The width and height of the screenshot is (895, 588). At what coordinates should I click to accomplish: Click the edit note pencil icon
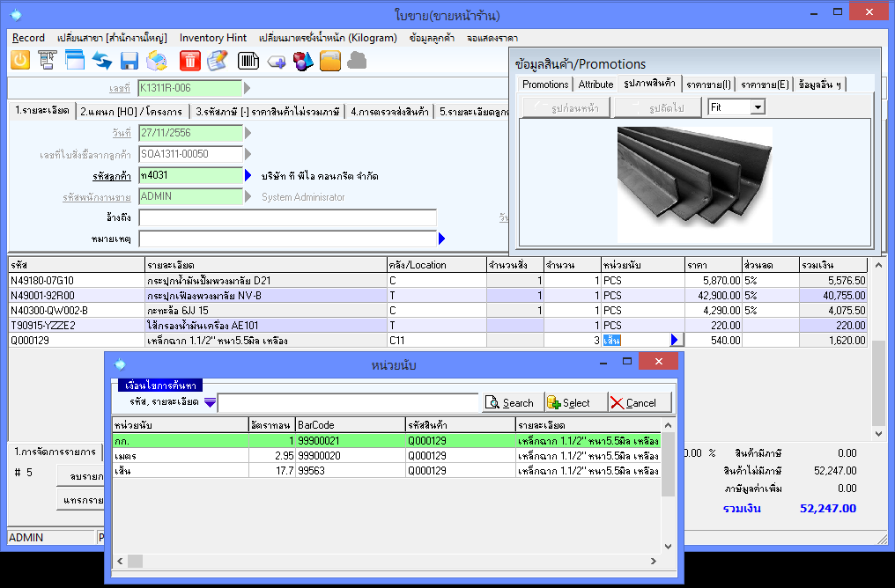pos(218,61)
